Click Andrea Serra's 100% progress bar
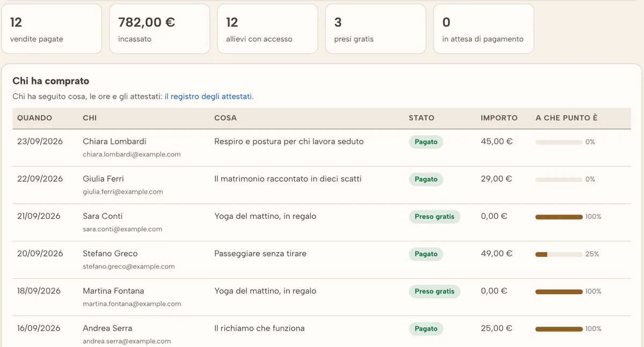This screenshot has width=644, height=347. point(559,329)
